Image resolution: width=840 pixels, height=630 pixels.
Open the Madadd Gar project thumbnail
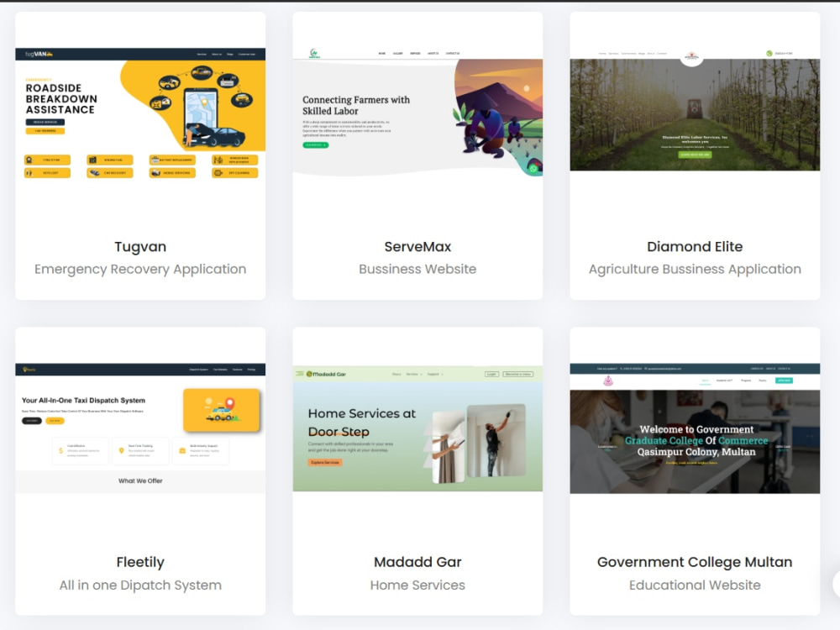point(417,428)
